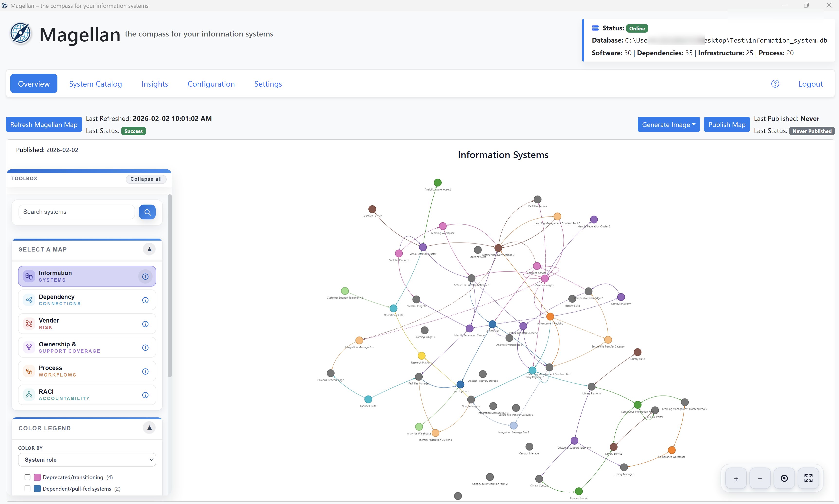Check the Dependent/pull-fed systems checkbox
Image resolution: width=839 pixels, height=504 pixels.
[27, 488]
